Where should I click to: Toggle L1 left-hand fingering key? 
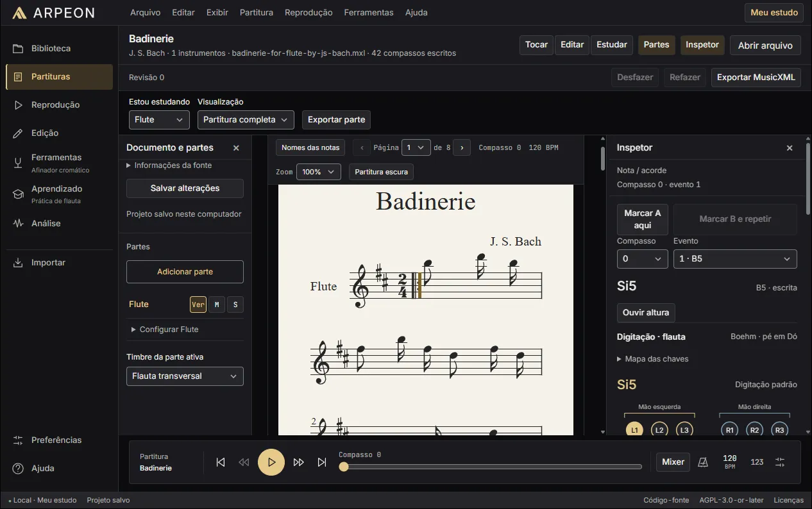634,430
